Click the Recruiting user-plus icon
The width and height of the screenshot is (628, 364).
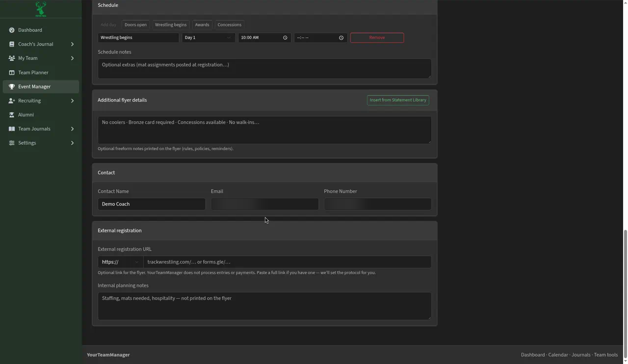[12, 101]
